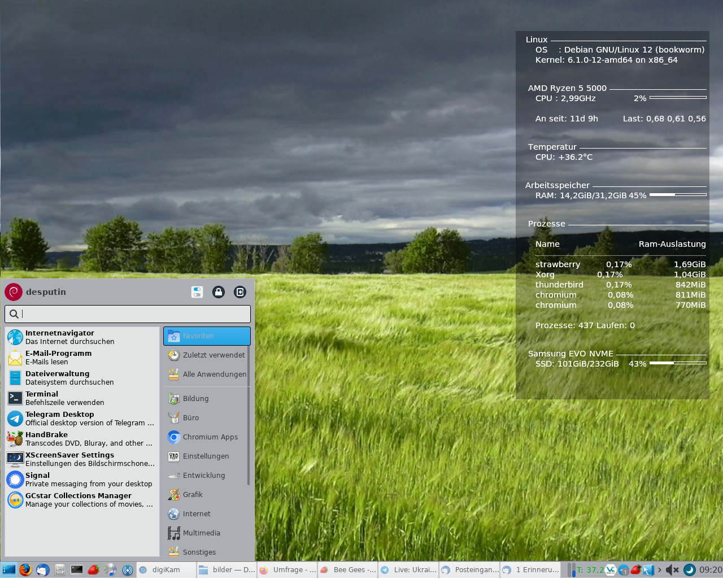Click the blue broadcast circle launcher in the panel

(128, 570)
